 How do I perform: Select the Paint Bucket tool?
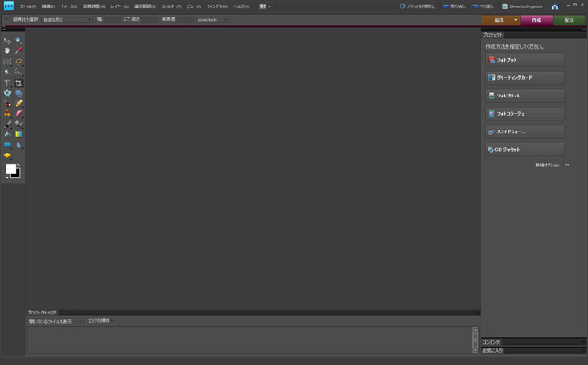click(7, 134)
